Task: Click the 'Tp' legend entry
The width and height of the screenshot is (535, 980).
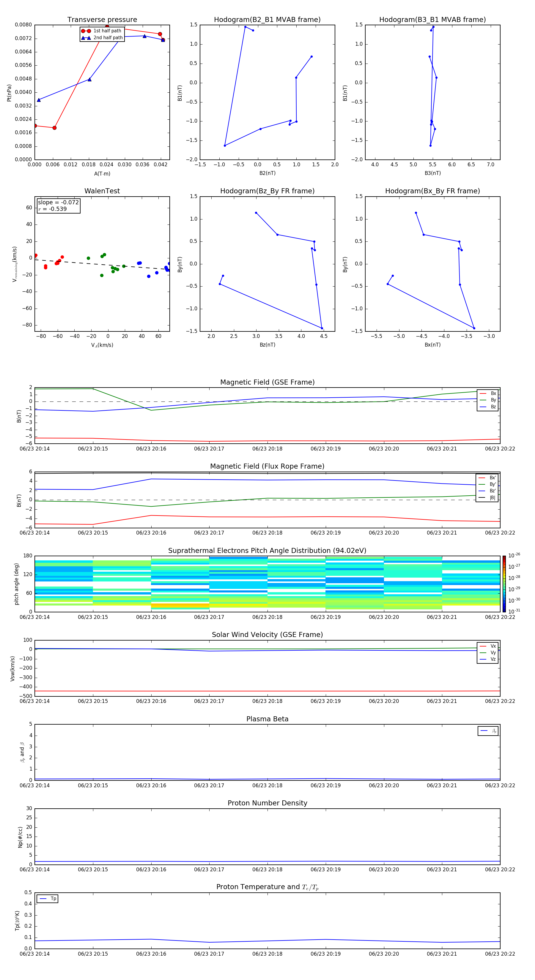Action: click(48, 899)
